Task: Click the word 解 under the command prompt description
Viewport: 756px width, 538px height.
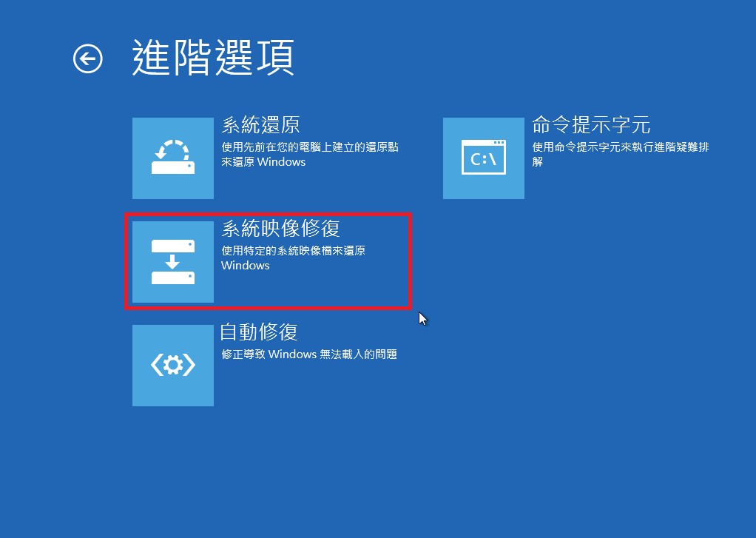Action: [538, 161]
